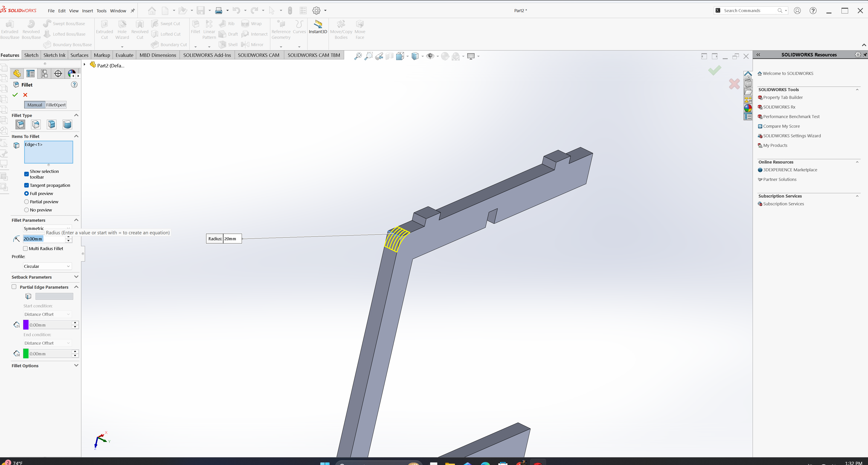Open the Property Tab Builder link
868x465 pixels.
[782, 97]
